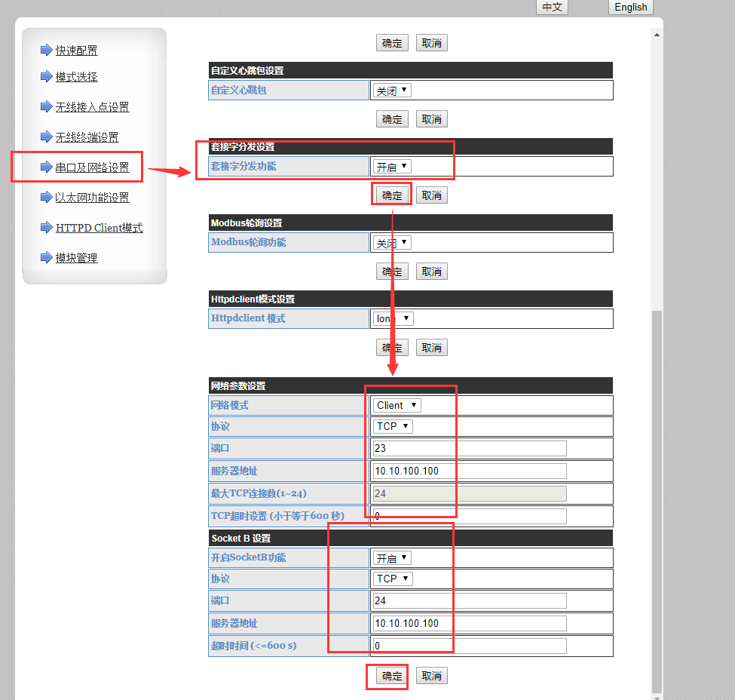Click the arrow icon beside 串口及网络设置

46,167
